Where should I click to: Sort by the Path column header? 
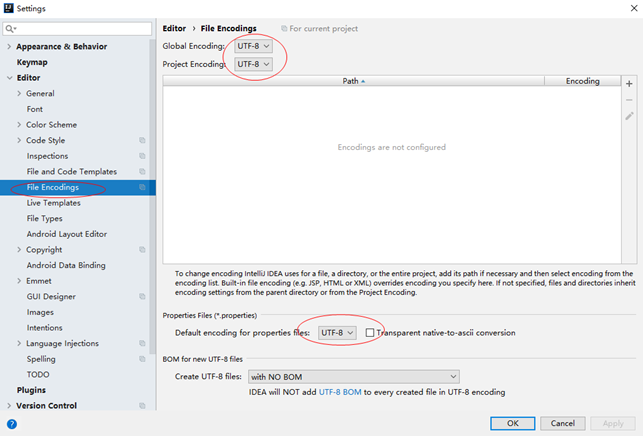tap(353, 81)
